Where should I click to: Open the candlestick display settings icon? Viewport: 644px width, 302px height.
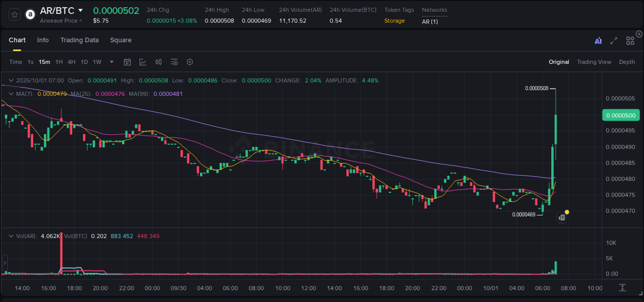click(158, 62)
